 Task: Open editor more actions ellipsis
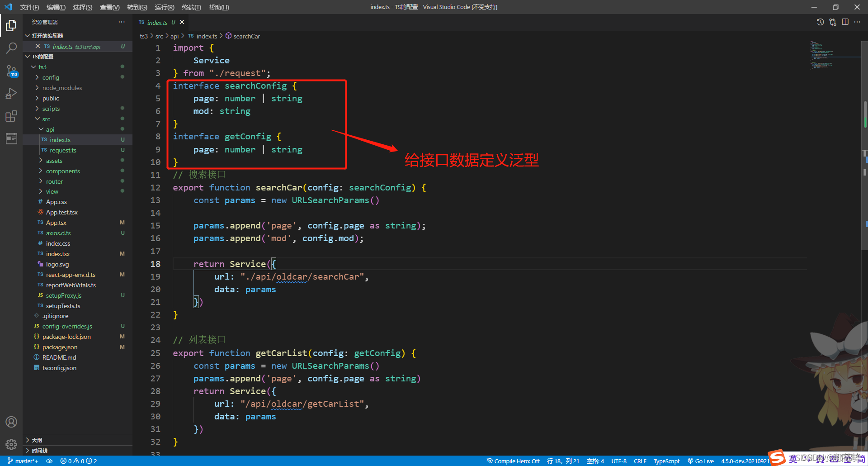(857, 22)
